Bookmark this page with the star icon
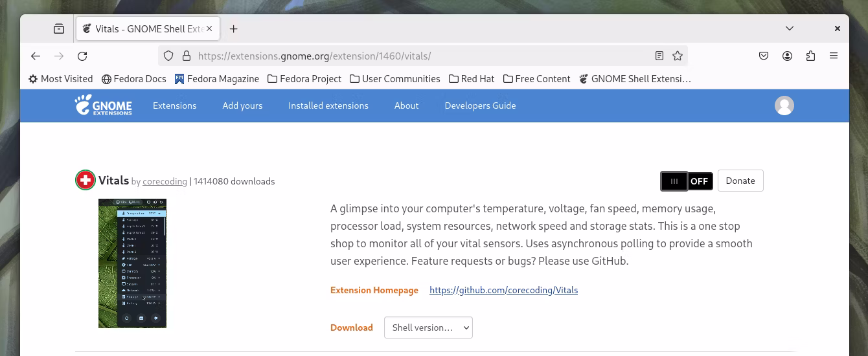This screenshot has width=868, height=356. (x=678, y=56)
